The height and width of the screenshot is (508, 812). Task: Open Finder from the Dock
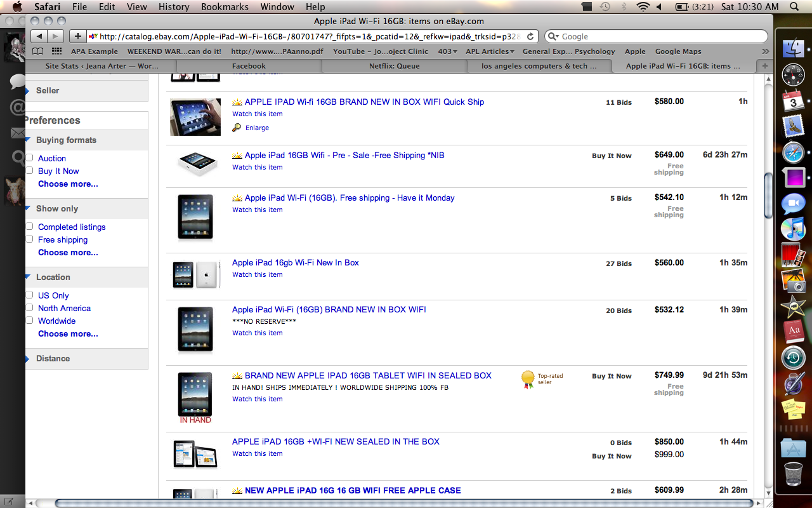793,48
